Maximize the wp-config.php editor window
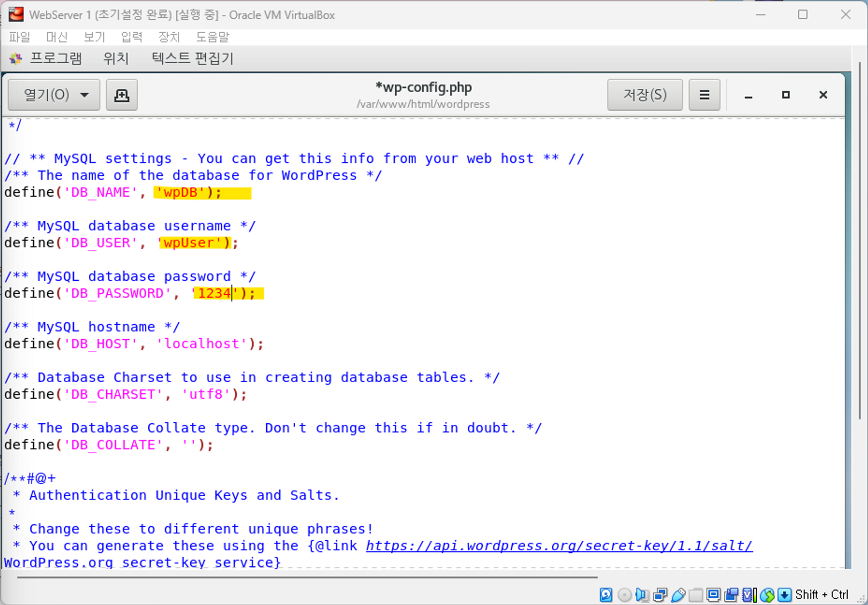Viewport: 868px width, 605px height. tap(785, 95)
